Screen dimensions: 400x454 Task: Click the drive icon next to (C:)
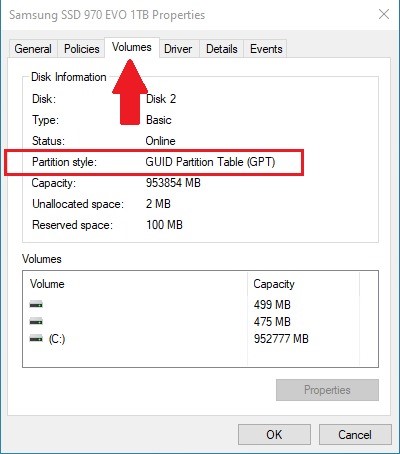point(36,339)
